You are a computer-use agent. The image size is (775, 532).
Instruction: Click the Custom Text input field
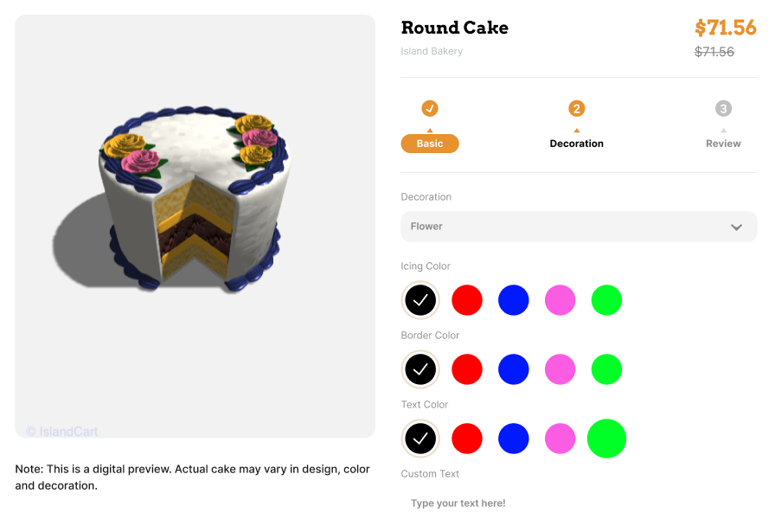(x=579, y=503)
